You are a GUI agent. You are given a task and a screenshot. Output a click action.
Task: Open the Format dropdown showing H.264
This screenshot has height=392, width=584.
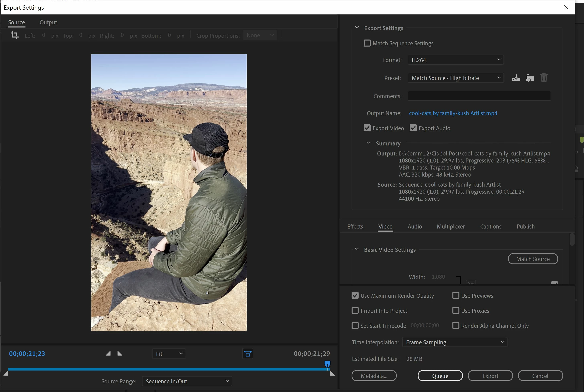tap(456, 60)
